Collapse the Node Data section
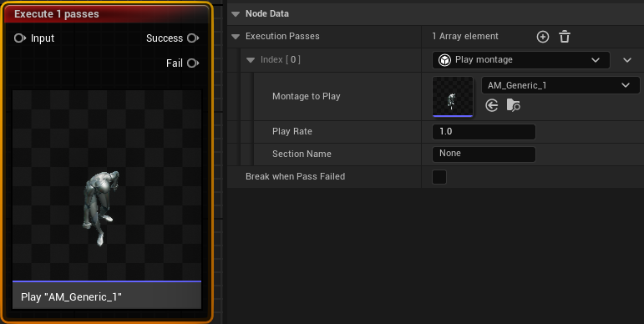 (236, 14)
